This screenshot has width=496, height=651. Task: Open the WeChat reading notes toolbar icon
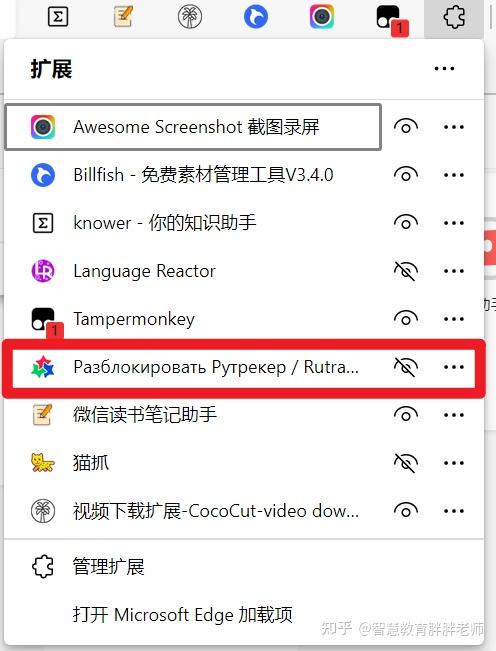(123, 17)
